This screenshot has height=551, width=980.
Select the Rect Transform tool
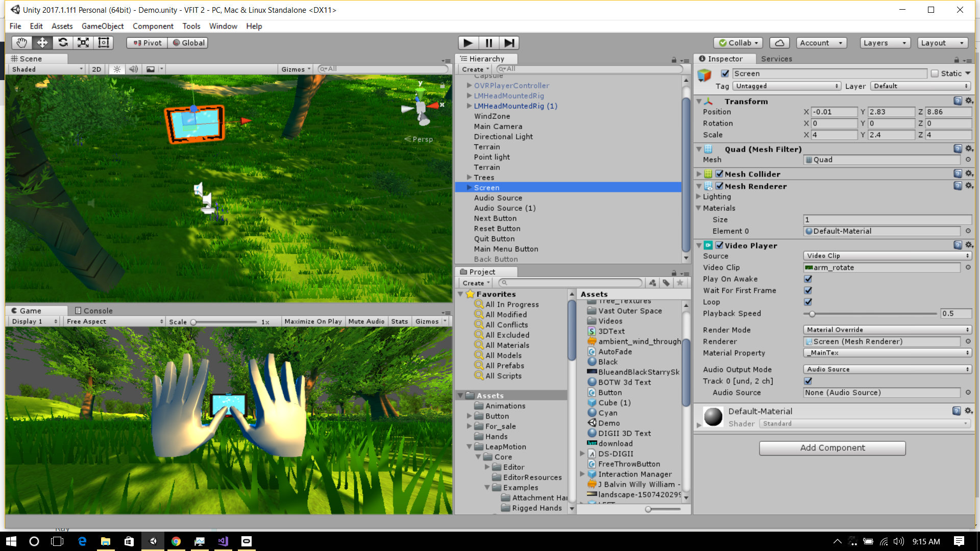click(x=104, y=43)
